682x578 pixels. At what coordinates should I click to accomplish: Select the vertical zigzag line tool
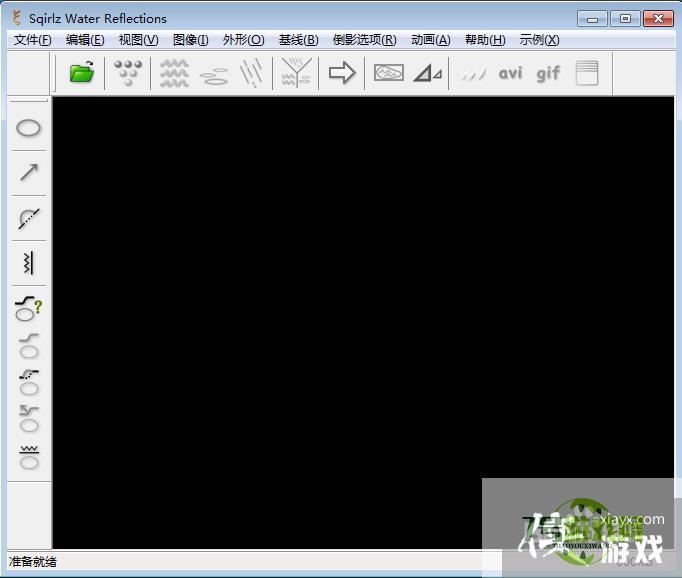tap(28, 263)
